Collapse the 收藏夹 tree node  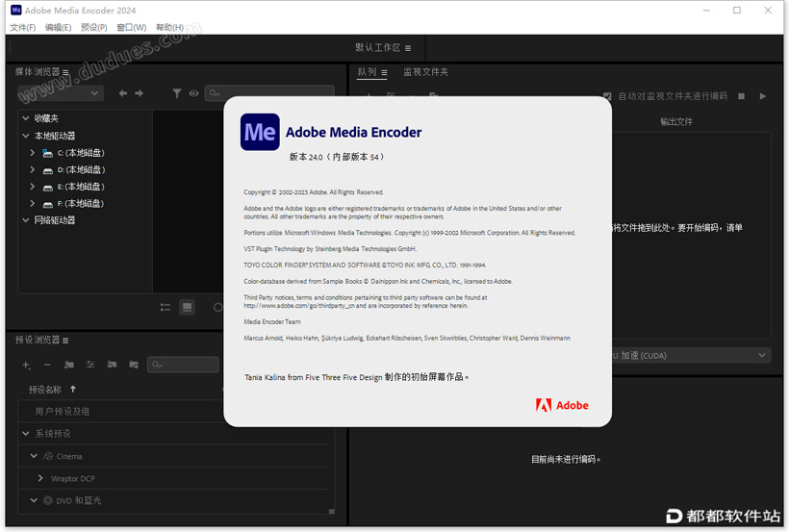pos(26,118)
